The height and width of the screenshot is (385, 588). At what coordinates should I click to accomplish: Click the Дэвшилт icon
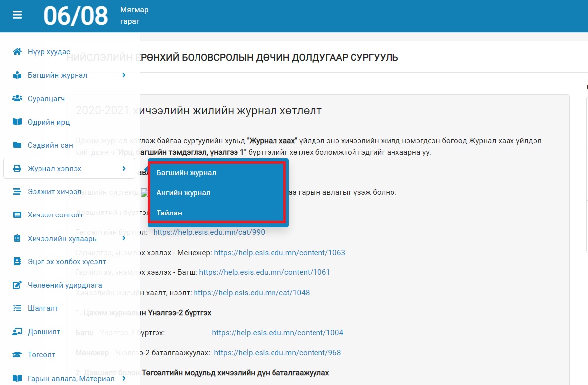click(17, 331)
